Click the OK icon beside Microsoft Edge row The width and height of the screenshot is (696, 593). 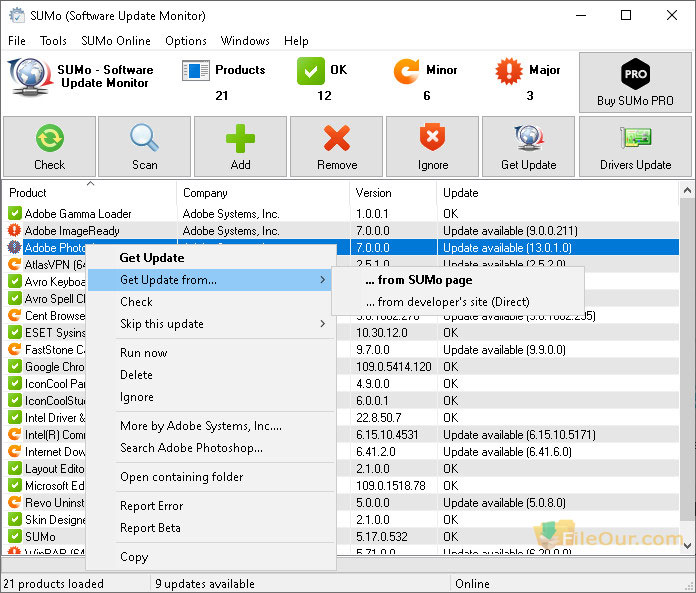(15, 486)
